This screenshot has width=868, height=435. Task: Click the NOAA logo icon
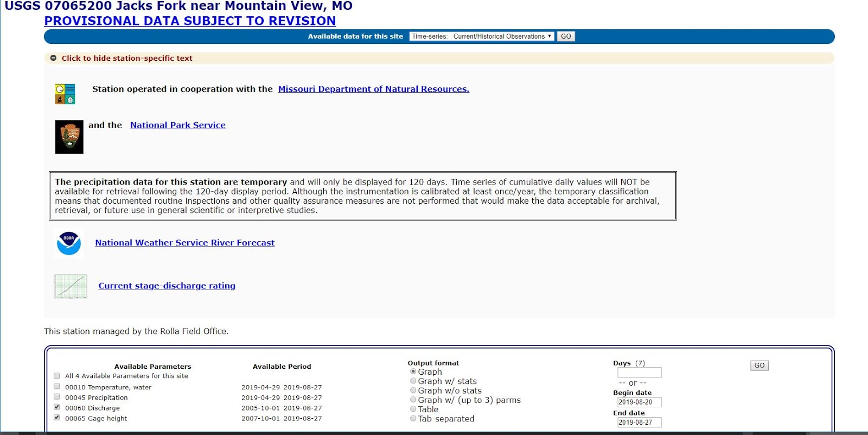pos(69,243)
